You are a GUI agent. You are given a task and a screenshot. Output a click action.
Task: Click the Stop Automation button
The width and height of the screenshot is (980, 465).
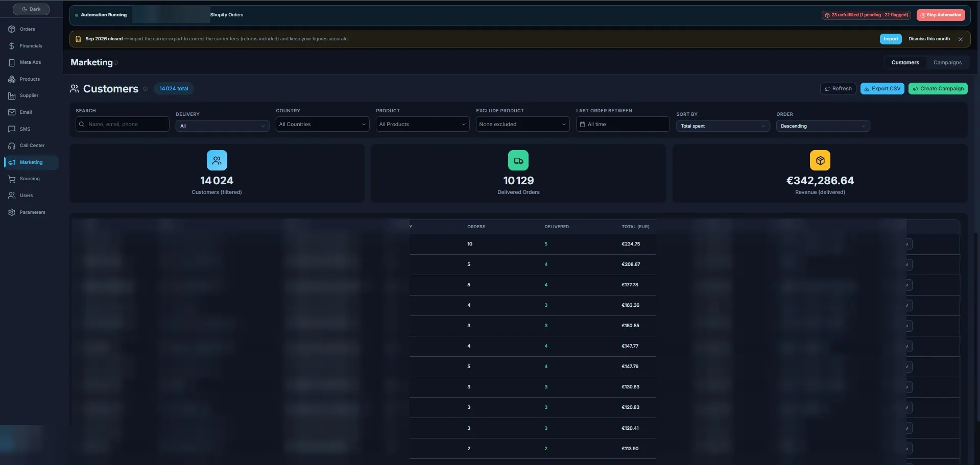point(941,15)
